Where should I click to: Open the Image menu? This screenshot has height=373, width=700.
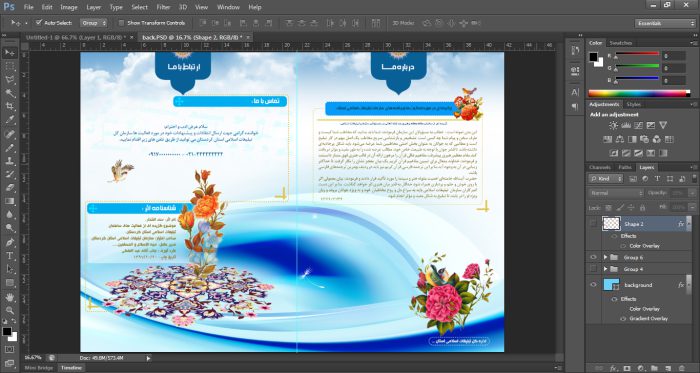tap(69, 7)
